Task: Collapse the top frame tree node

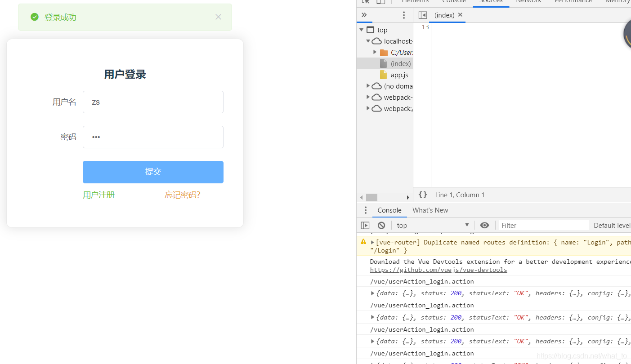Action: [362, 30]
